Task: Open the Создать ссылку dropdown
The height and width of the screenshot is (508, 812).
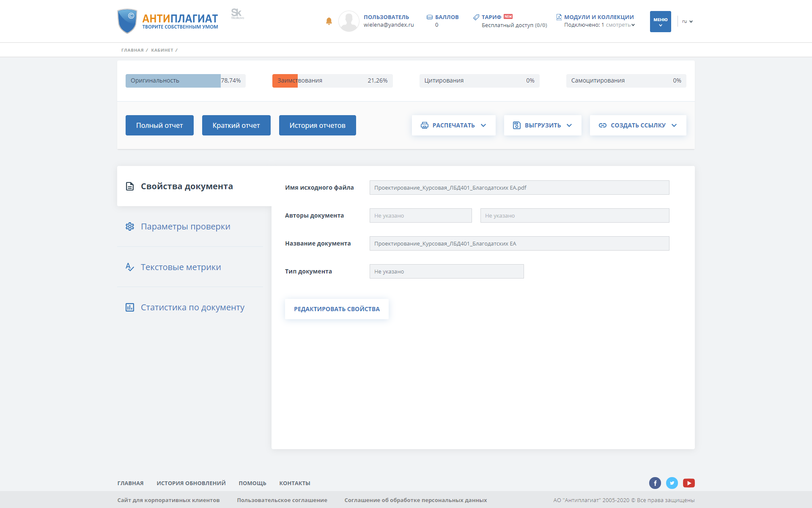Action: (x=638, y=125)
